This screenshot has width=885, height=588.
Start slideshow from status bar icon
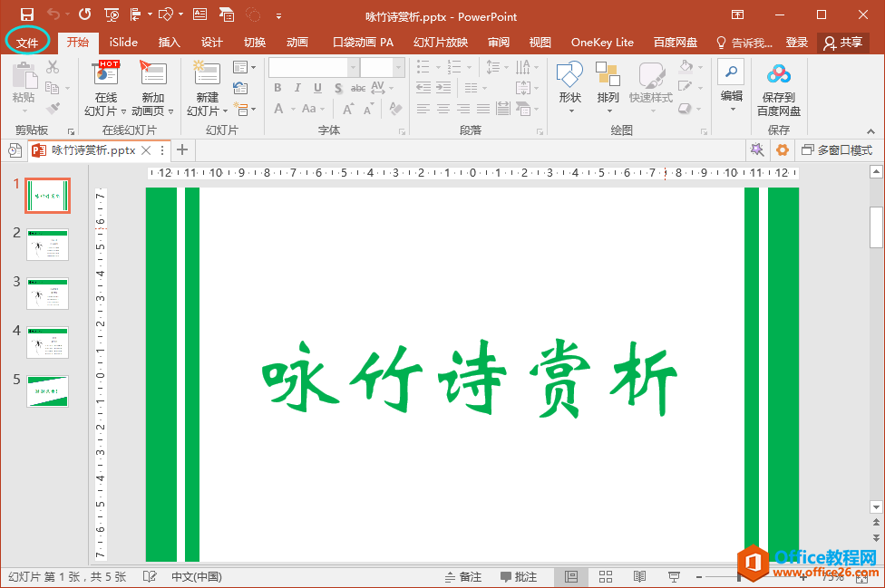(x=674, y=576)
